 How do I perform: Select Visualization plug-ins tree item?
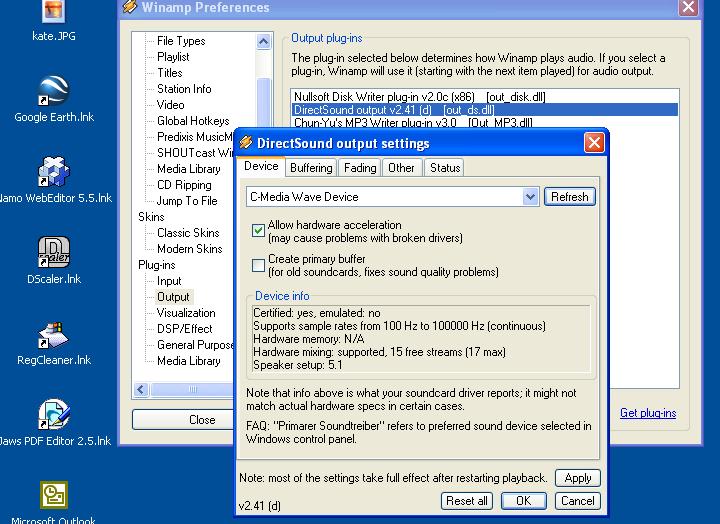[186, 313]
